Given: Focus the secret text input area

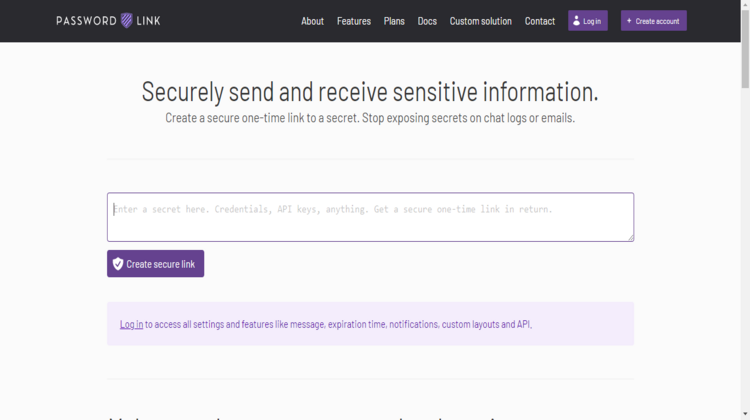Looking at the screenshot, I should click(370, 217).
